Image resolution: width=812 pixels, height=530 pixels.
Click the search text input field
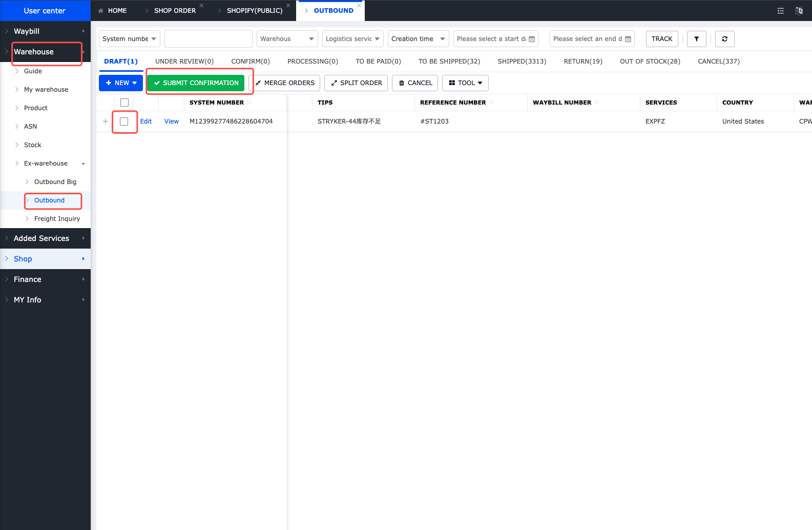[x=209, y=39]
